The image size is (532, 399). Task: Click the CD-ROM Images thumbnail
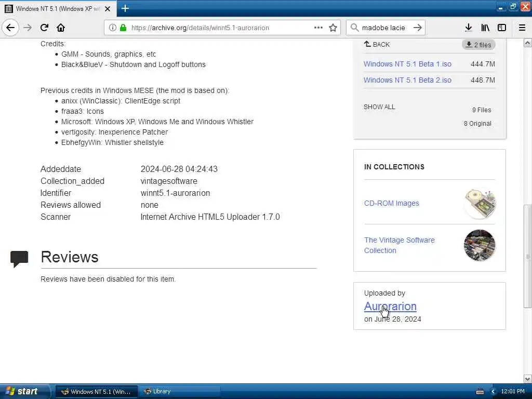coord(480,203)
